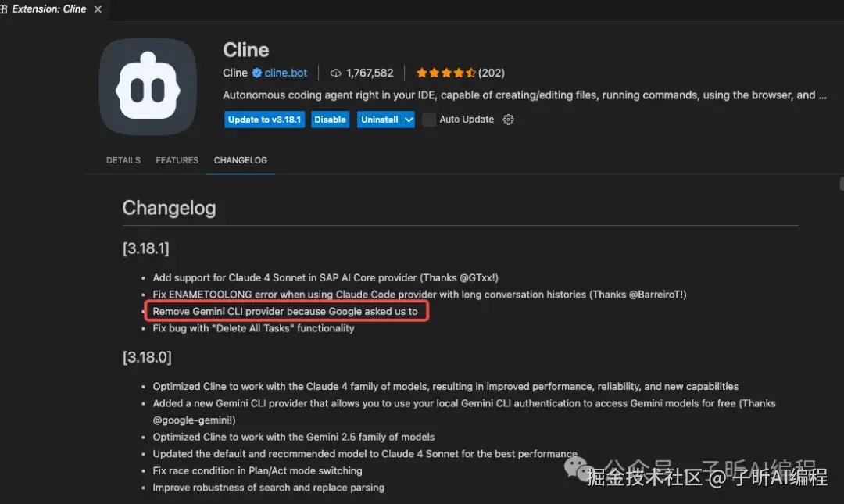Viewport: 844px width, 504px height.
Task: Click the extension tab icon beside the Extension: Cline title
Action: click(3, 9)
